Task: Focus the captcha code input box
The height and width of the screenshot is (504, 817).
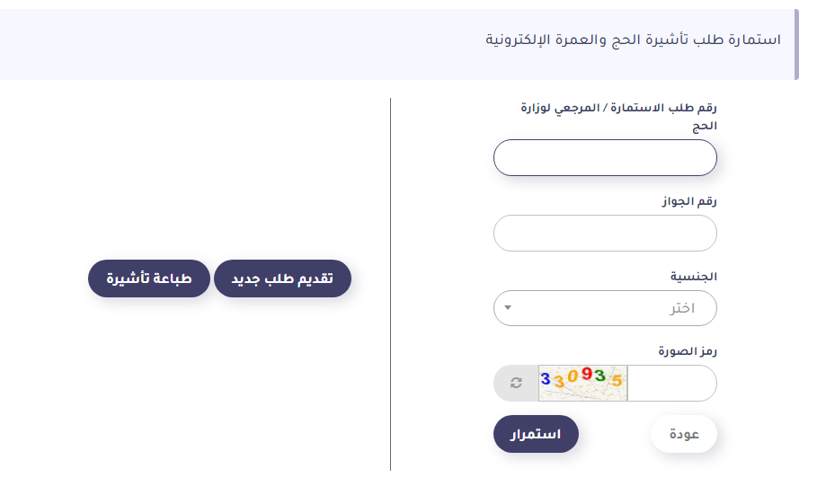Action: coord(672,384)
